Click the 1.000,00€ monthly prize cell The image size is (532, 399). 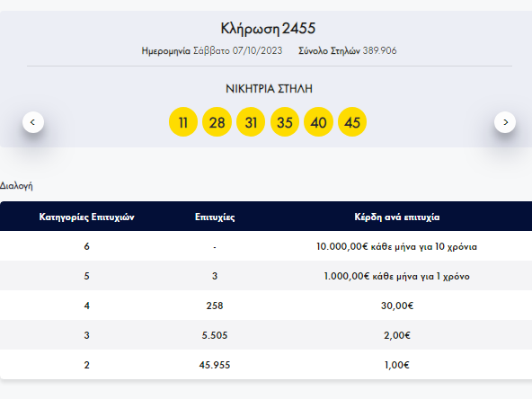[397, 276]
